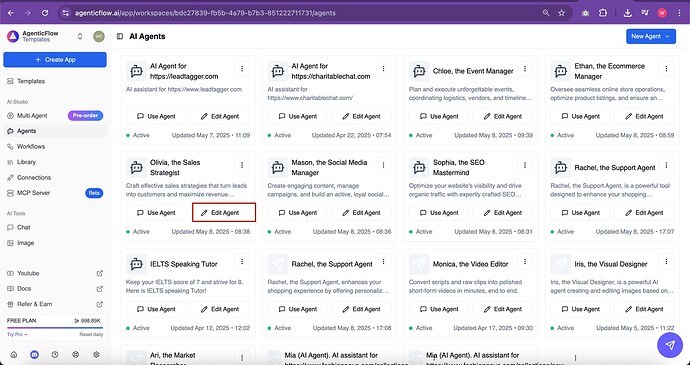The width and height of the screenshot is (690, 365).
Task: Open options menu for charitablechat.com agent
Action: [383, 69]
